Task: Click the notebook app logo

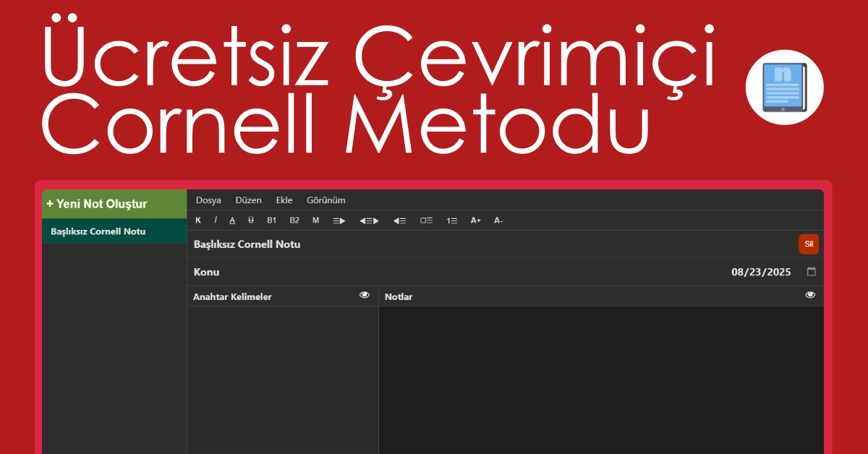Action: (786, 89)
